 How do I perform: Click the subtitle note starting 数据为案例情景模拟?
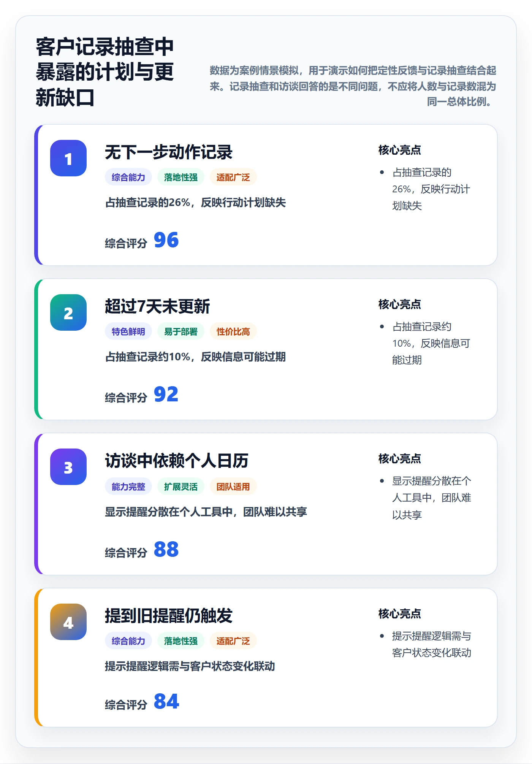pos(353,86)
